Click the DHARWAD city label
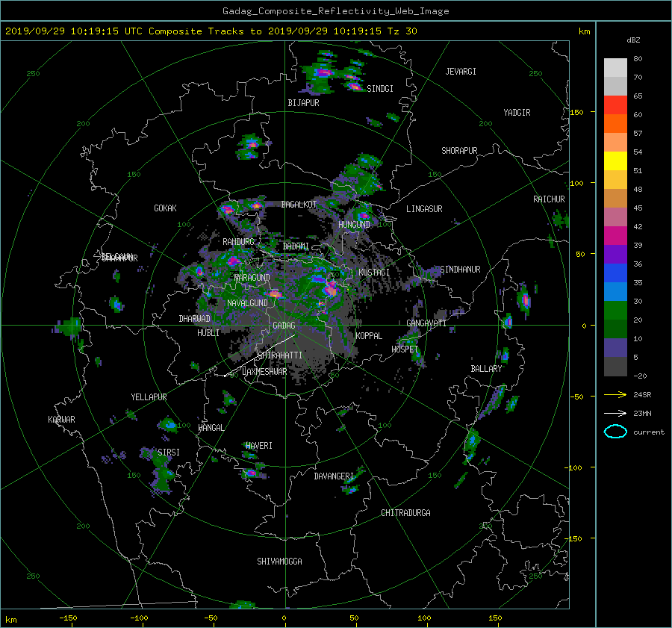Viewport: 672px width, 628px height. 195,319
